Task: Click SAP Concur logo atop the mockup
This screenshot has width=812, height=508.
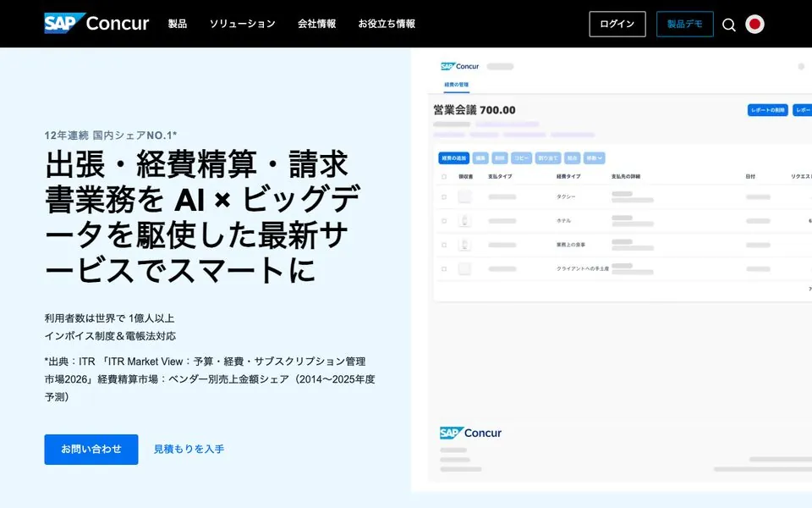Action: coord(460,66)
